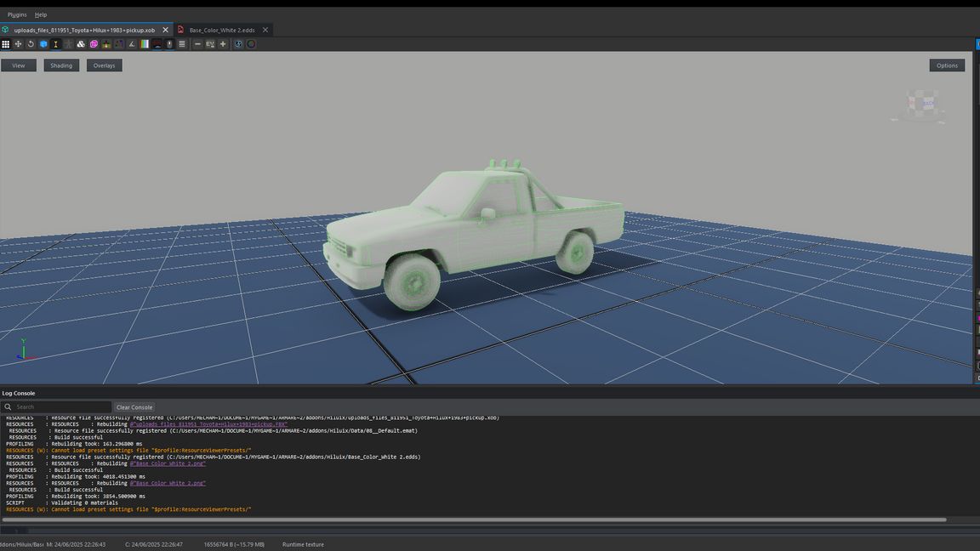Toggle the yellow bounds height icon
980x551 pixels.
click(x=56, y=44)
